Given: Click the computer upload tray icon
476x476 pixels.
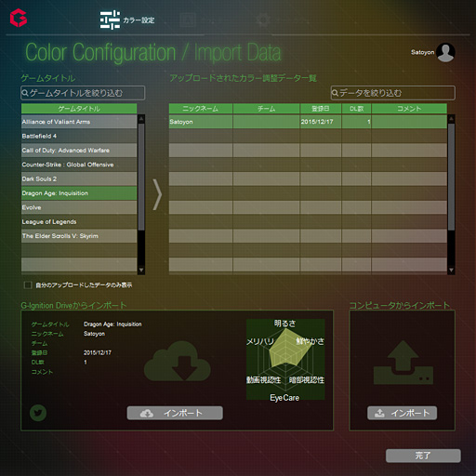Looking at the screenshot, I should point(403,363).
